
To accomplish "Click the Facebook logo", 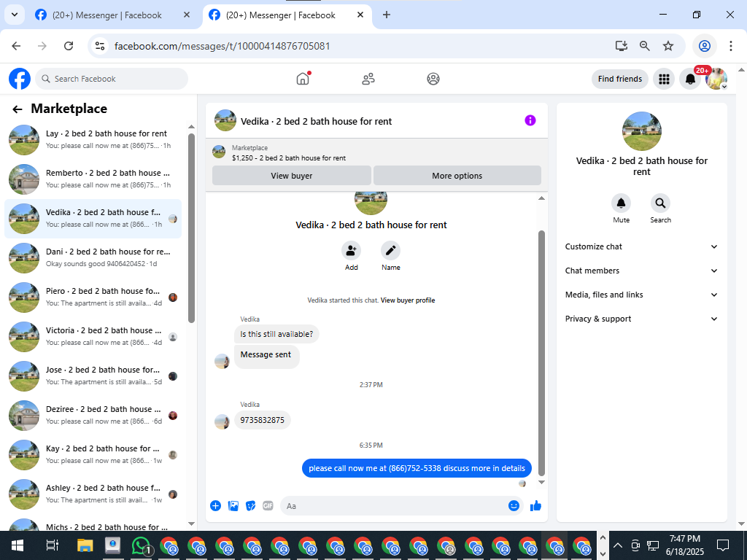I will click(20, 79).
